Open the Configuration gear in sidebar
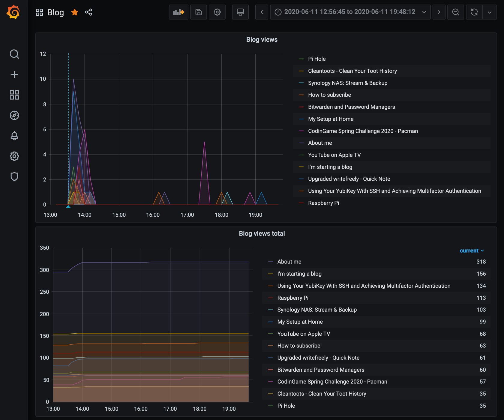 coord(14,156)
